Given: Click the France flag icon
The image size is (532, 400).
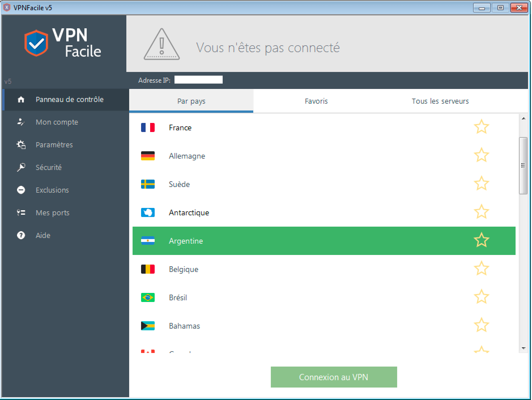Looking at the screenshot, I should click(148, 127).
